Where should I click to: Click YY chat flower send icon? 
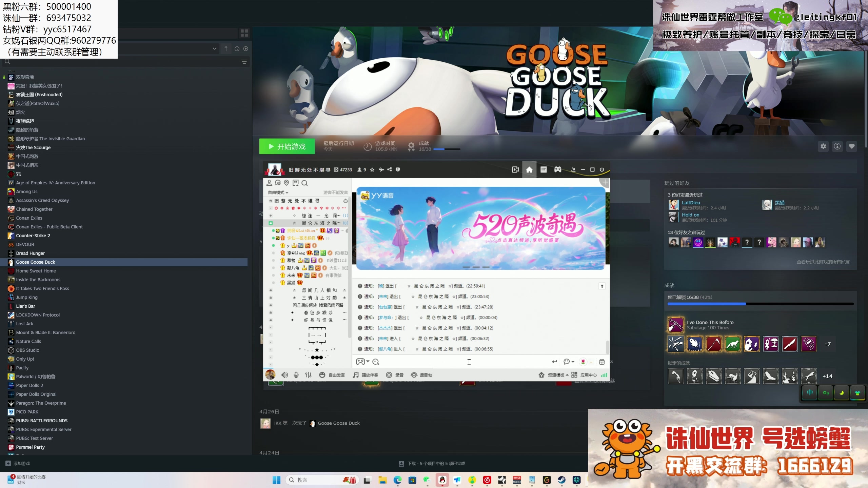click(583, 362)
